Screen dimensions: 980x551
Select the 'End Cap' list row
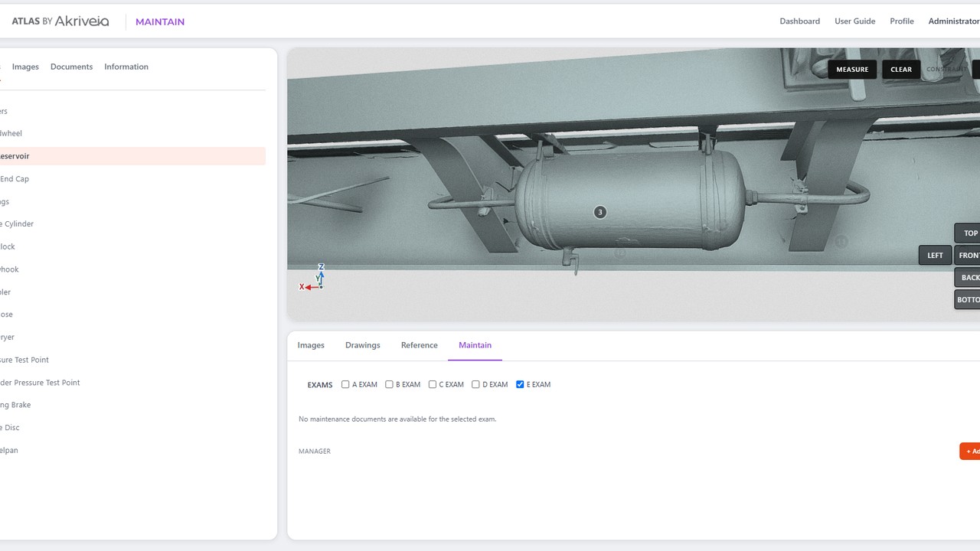tap(132, 179)
